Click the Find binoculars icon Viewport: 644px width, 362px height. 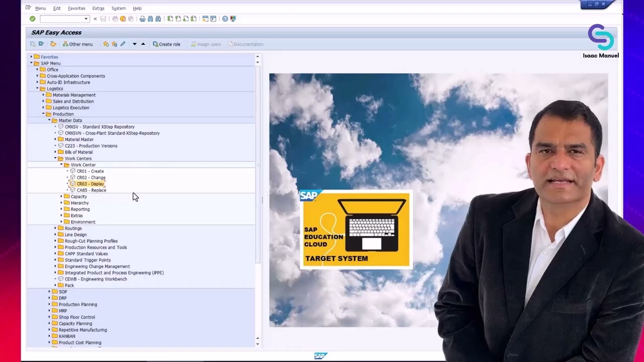coord(150,19)
